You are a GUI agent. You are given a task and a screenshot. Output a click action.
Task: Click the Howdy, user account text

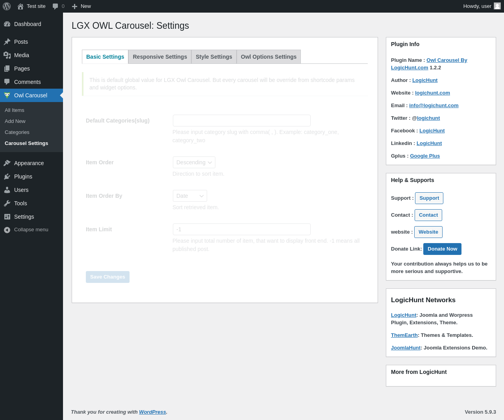click(x=477, y=6)
